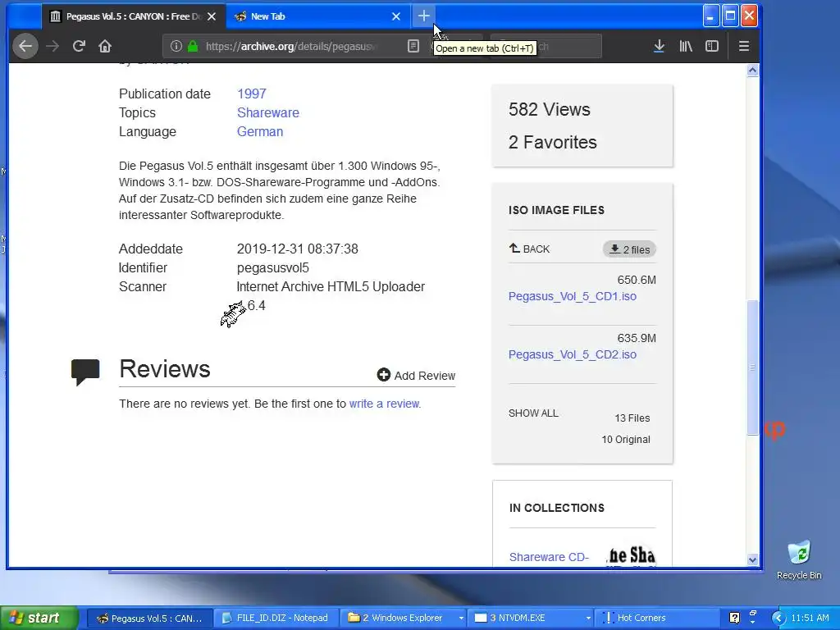Click the Addeddate value 2019-12-31 08:37:38
Screen dimensions: 840x630
(x=297, y=249)
